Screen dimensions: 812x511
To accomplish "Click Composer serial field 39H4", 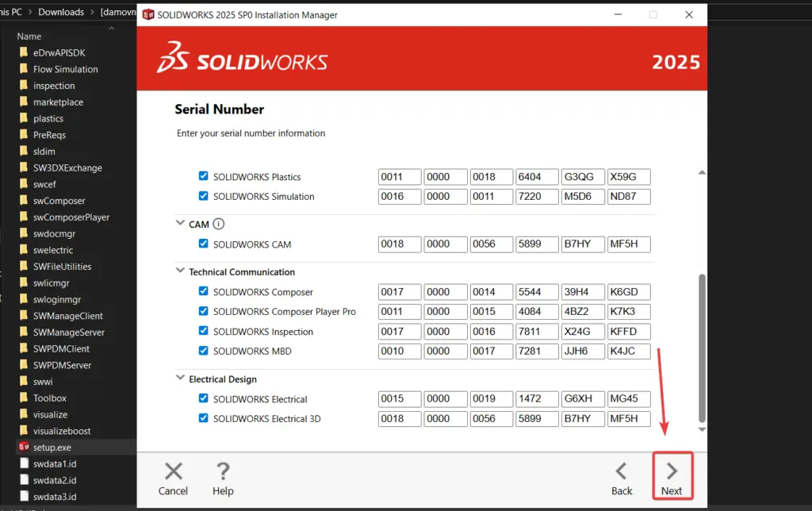I will click(583, 292).
